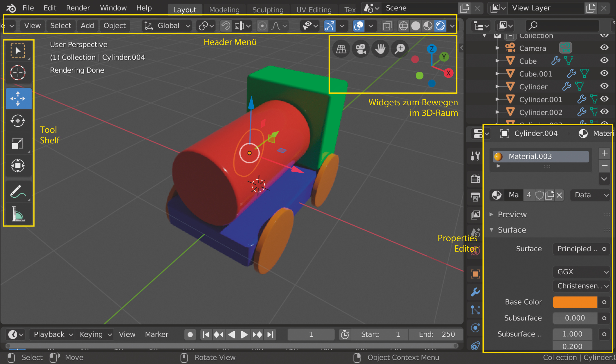This screenshot has width=616, height=364.
Task: Toggle visibility of Cylinder.001
Action: [604, 99]
